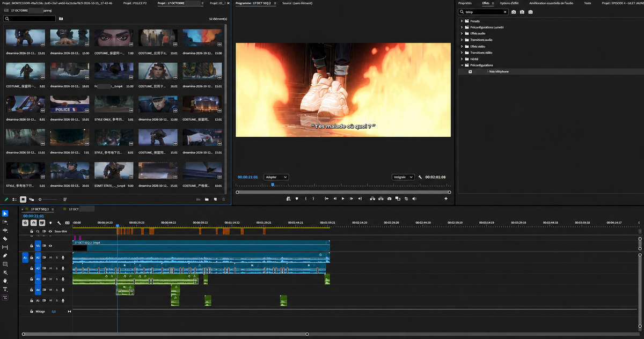Open the Adapter zoom level dropdown
Image resolution: width=644 pixels, height=339 pixels.
pyautogui.click(x=276, y=177)
